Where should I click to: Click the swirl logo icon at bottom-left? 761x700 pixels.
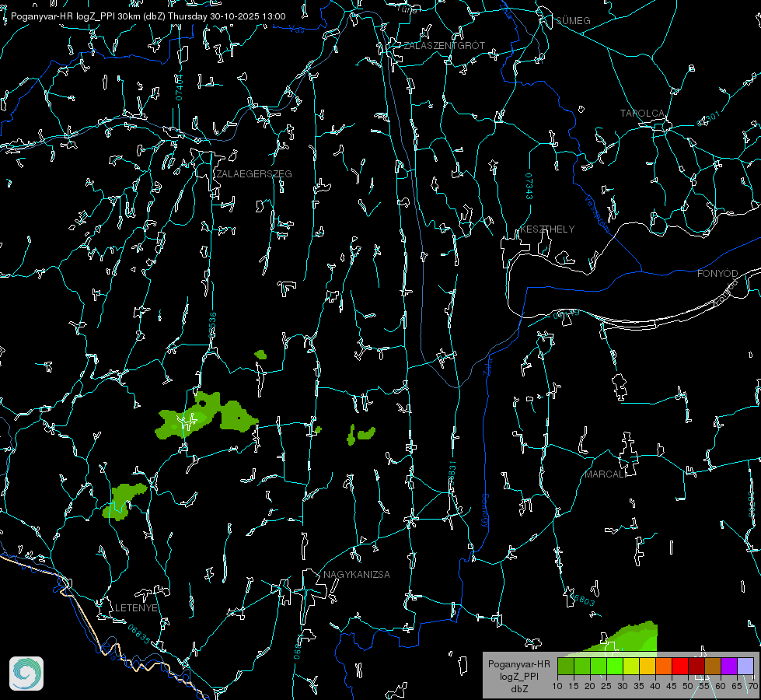[26, 674]
